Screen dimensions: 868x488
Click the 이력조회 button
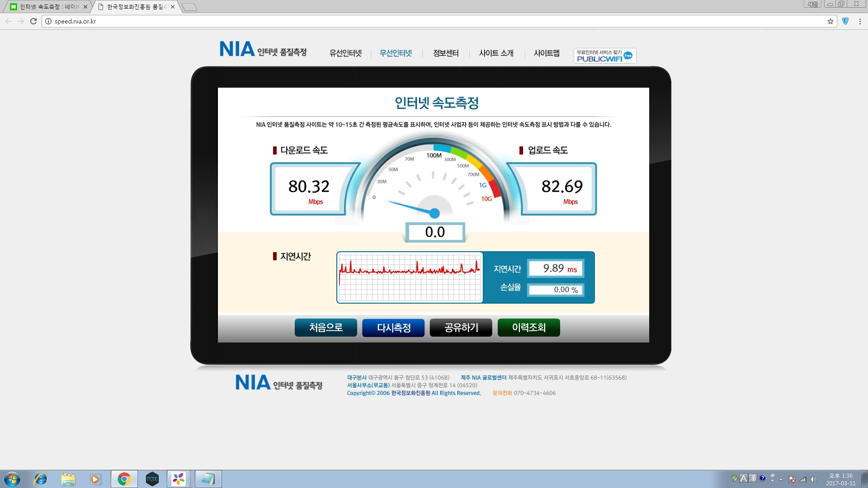coord(529,328)
